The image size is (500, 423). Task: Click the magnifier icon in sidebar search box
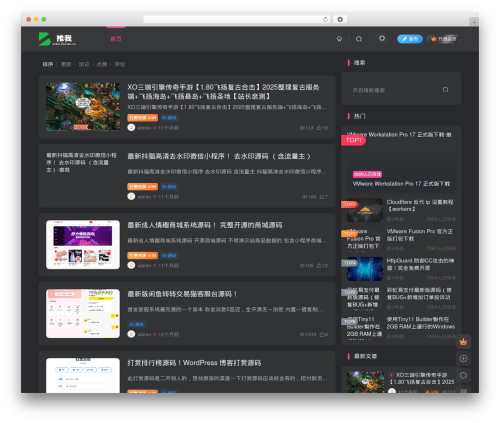point(445,90)
